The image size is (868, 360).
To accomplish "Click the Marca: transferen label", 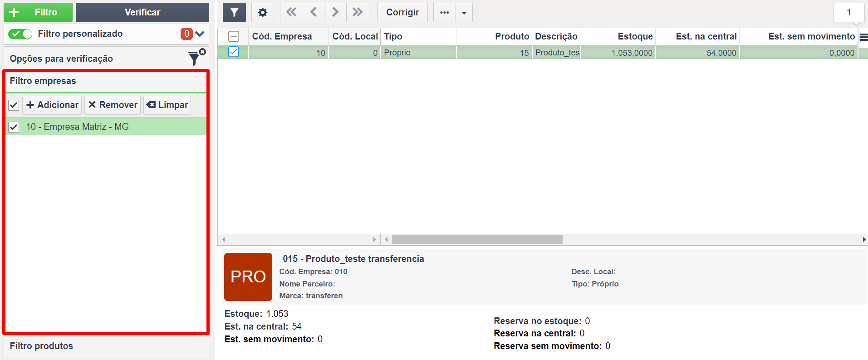I will [x=311, y=296].
